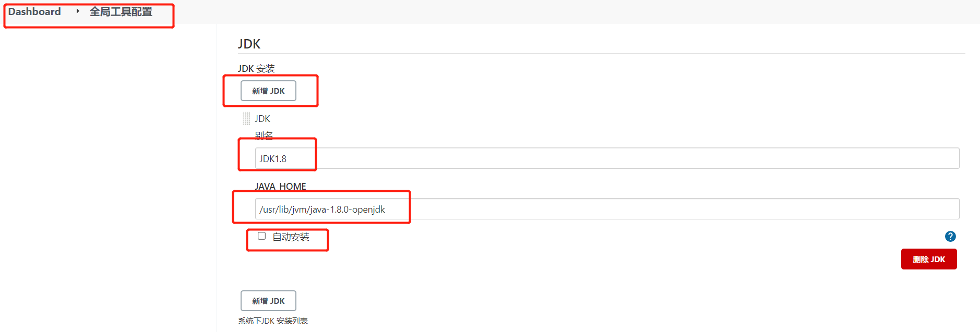Viewport: 980px width, 332px height.
Task: Click the 别名 field label
Action: (x=264, y=136)
